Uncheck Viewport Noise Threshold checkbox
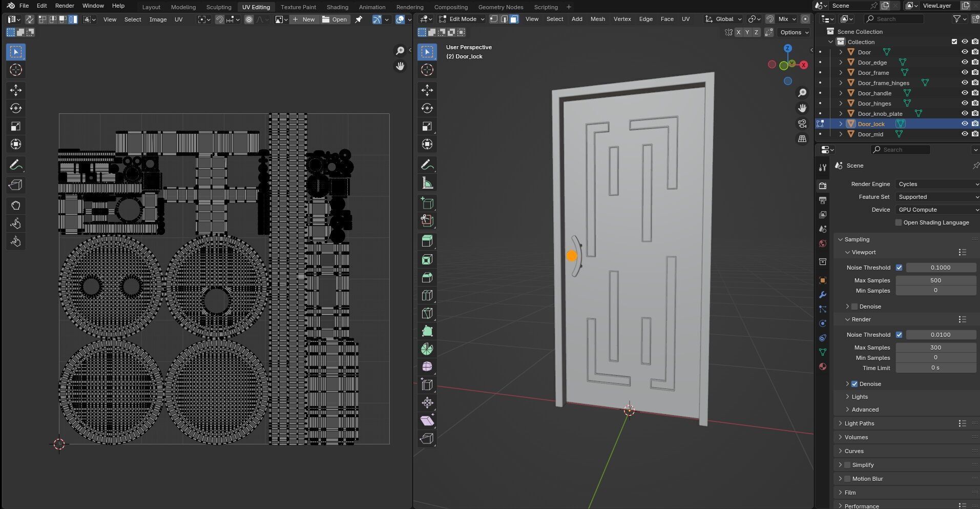This screenshot has height=509, width=980. point(899,268)
